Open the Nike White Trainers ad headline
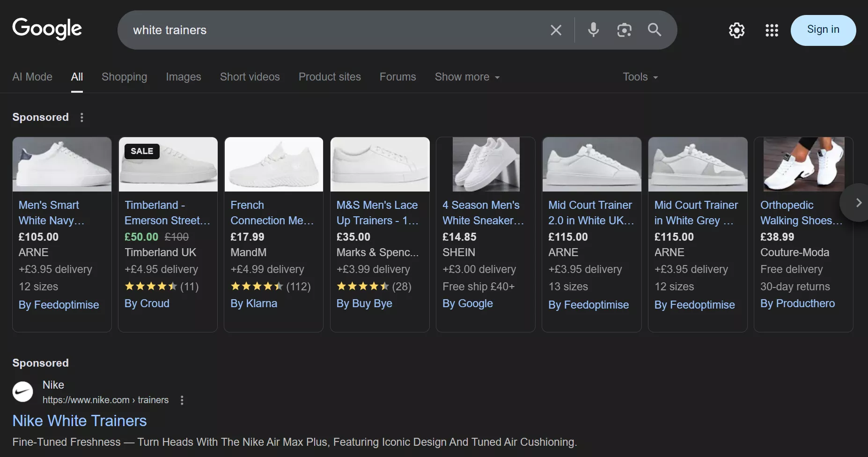Screen dimensions: 868x457 [80, 421]
